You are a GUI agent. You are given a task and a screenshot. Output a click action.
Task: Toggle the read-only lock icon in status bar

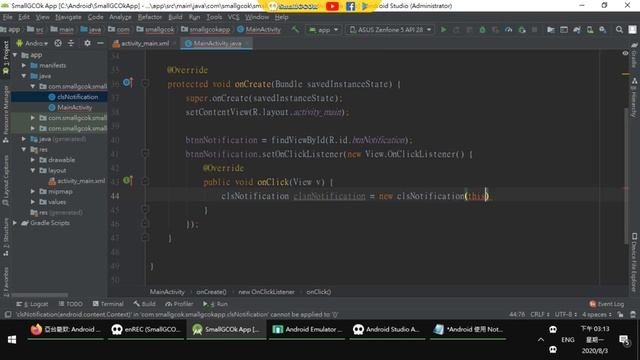[x=620, y=314]
